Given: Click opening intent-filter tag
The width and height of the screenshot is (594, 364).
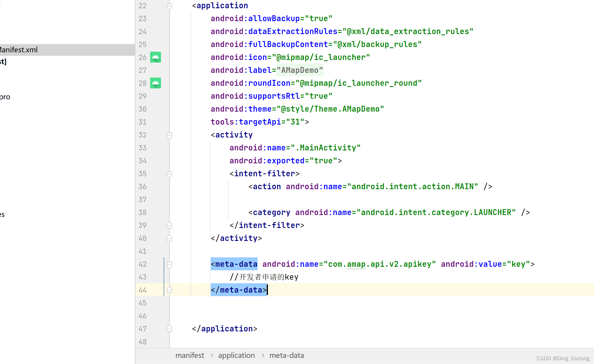Looking at the screenshot, I should pyautogui.click(x=265, y=174).
